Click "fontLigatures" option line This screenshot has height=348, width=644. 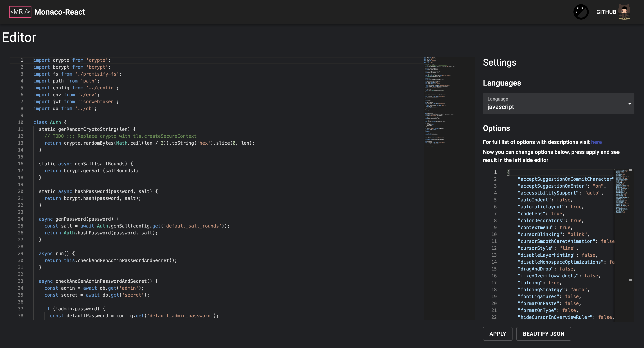(549, 296)
